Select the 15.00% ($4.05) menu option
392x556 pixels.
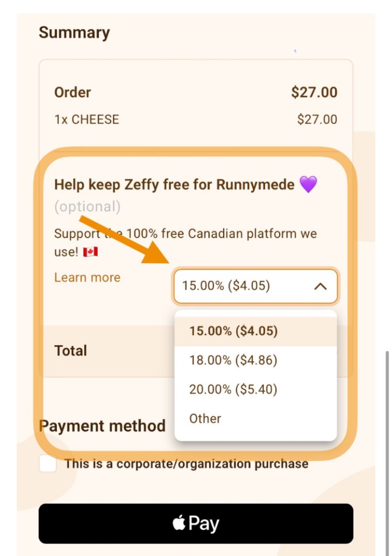tap(233, 331)
